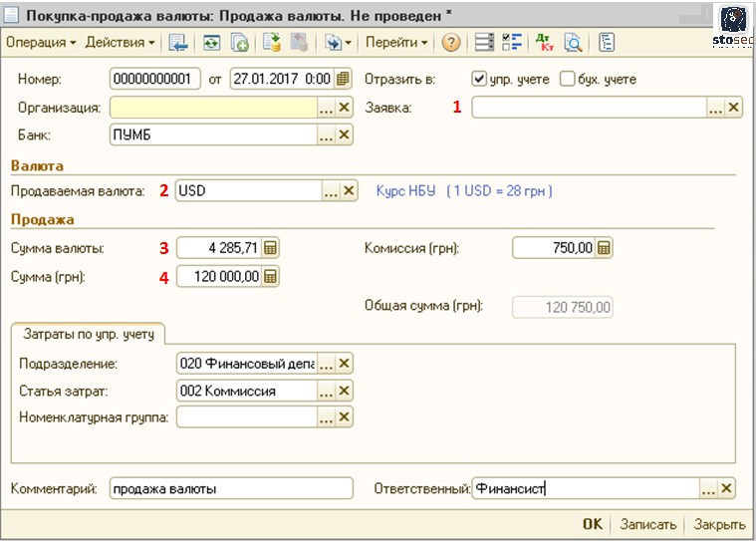Click the OK button

click(593, 524)
